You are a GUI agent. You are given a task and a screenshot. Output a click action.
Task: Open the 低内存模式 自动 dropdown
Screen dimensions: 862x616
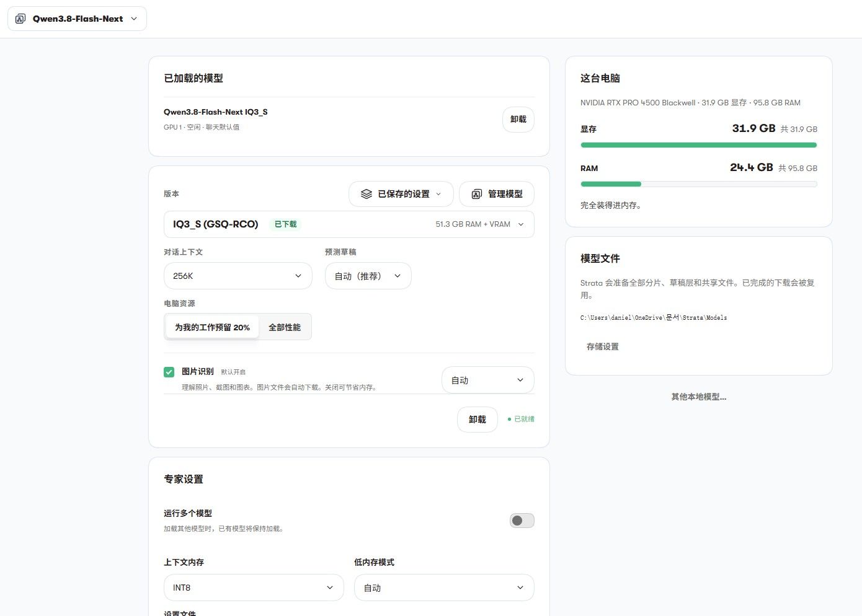point(443,587)
